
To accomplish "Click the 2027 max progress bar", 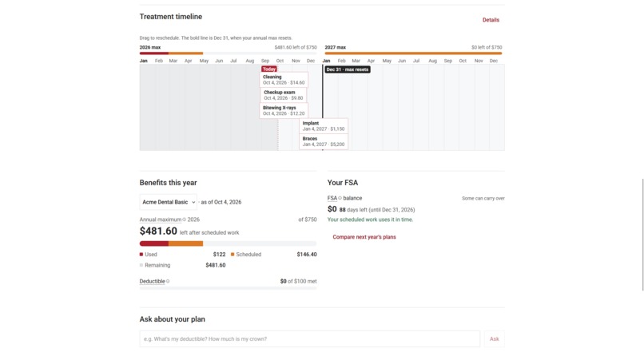I will pyautogui.click(x=413, y=53).
